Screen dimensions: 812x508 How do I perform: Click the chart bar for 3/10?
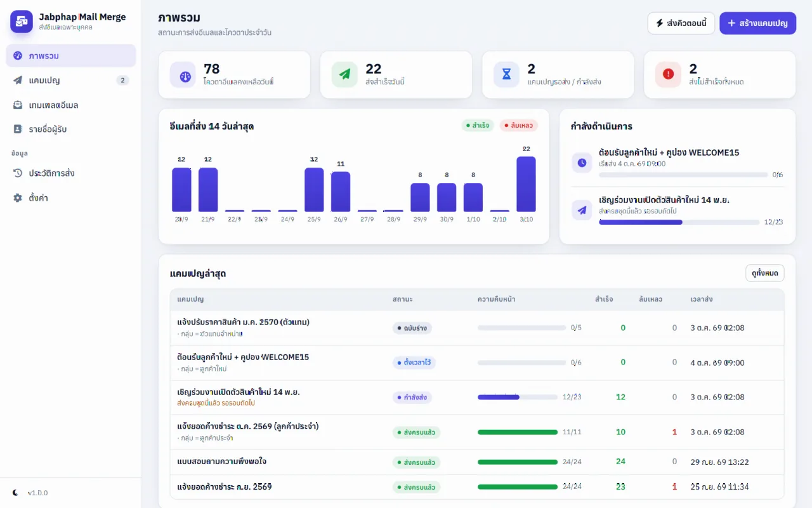[x=526, y=184]
